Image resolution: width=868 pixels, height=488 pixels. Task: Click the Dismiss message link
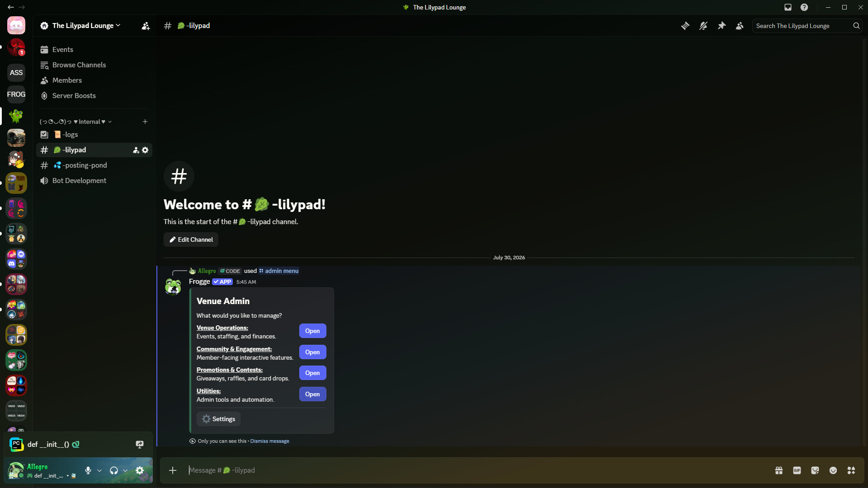coord(269,441)
